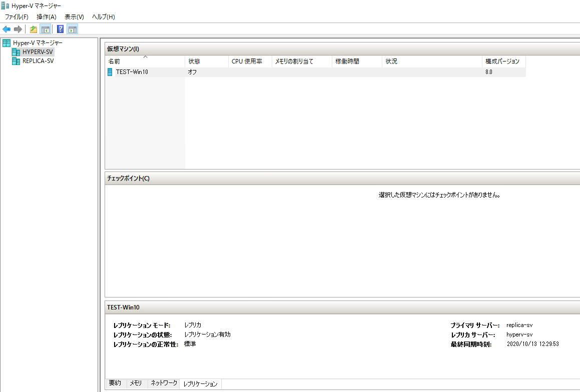Select HYPERV-SV in the tree
580x392 pixels.
point(38,52)
